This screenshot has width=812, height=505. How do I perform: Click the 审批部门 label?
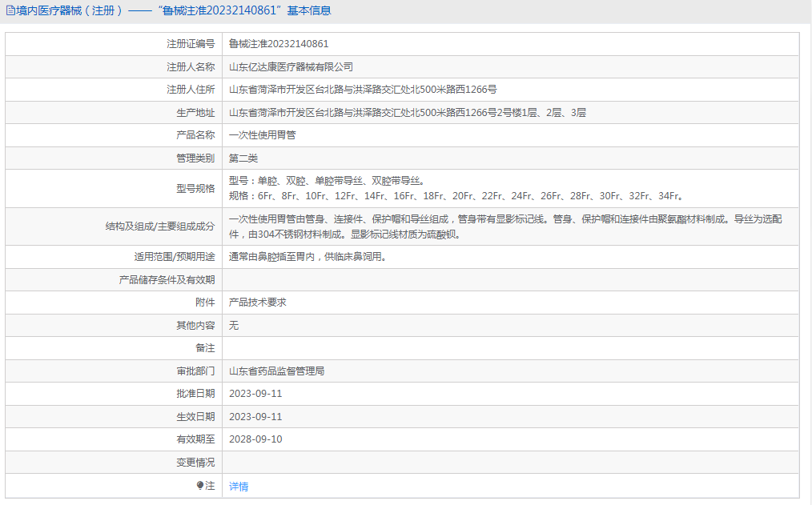click(195, 371)
